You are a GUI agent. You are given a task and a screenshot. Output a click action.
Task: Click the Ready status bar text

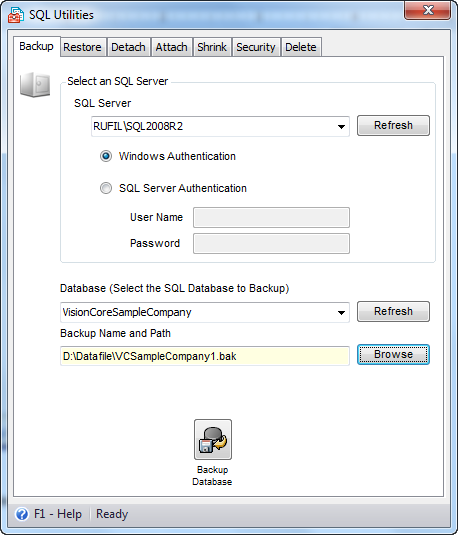pos(112,514)
